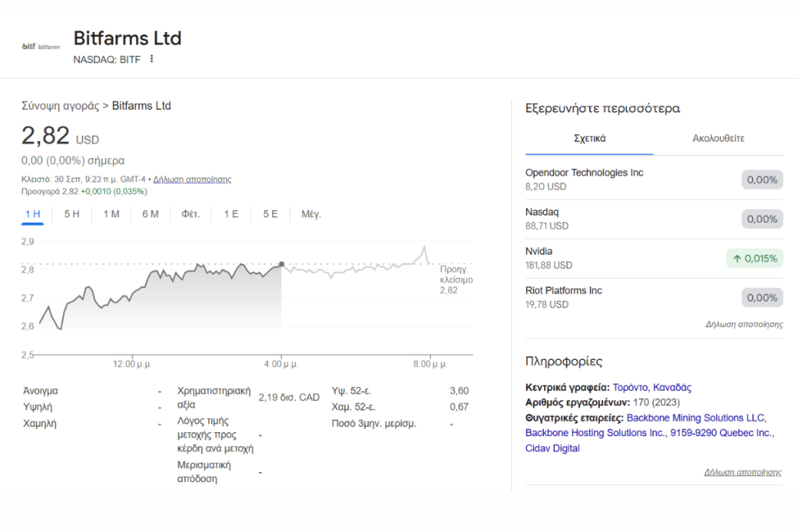Click the 0,00% badge for Opendoor
This screenshot has height=532, width=798.
[762, 180]
